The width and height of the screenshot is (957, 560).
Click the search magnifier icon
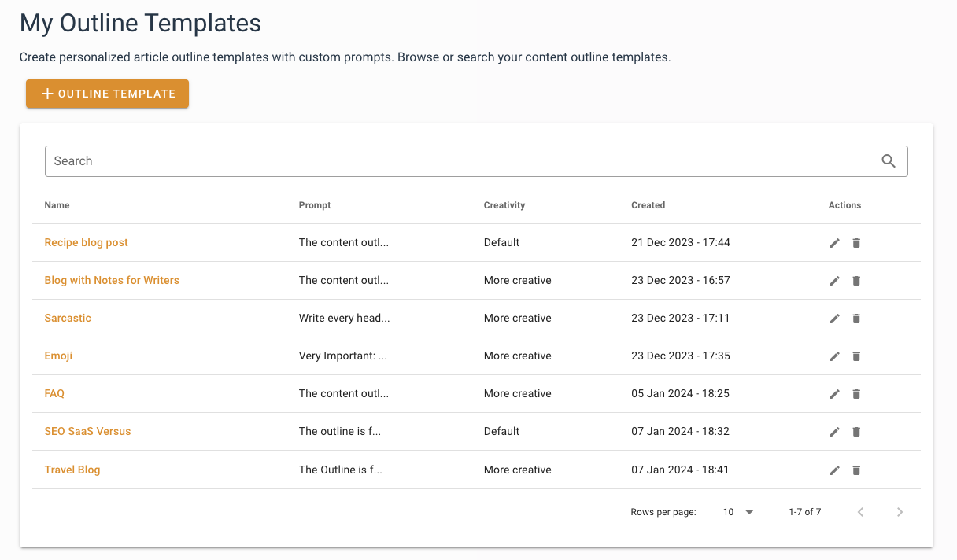point(889,160)
